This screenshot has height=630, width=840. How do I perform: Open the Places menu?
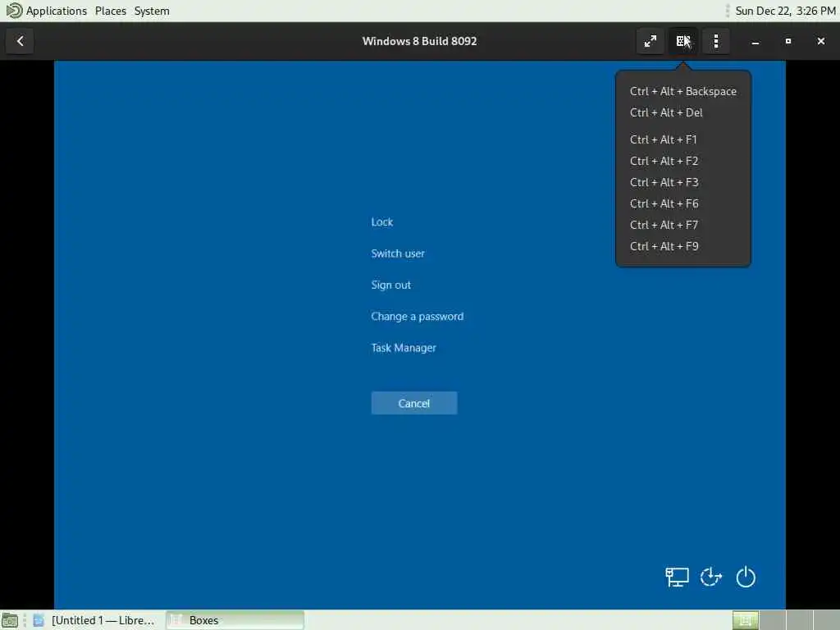pyautogui.click(x=111, y=11)
